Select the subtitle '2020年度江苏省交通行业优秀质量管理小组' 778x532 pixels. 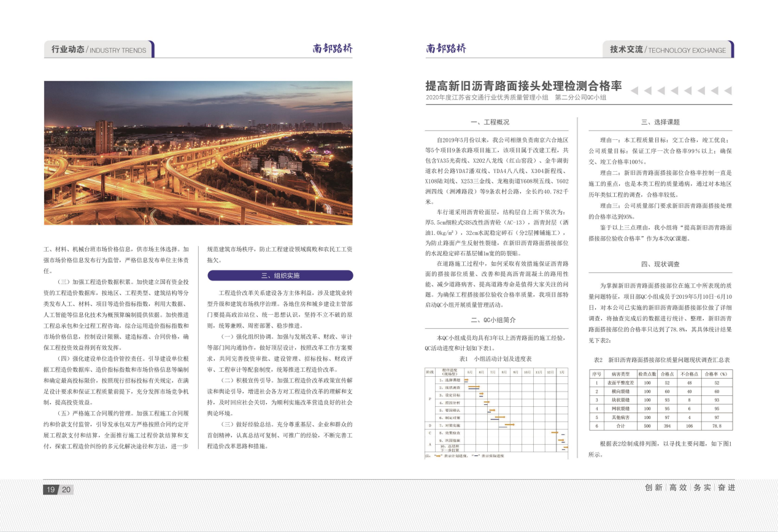487,98
